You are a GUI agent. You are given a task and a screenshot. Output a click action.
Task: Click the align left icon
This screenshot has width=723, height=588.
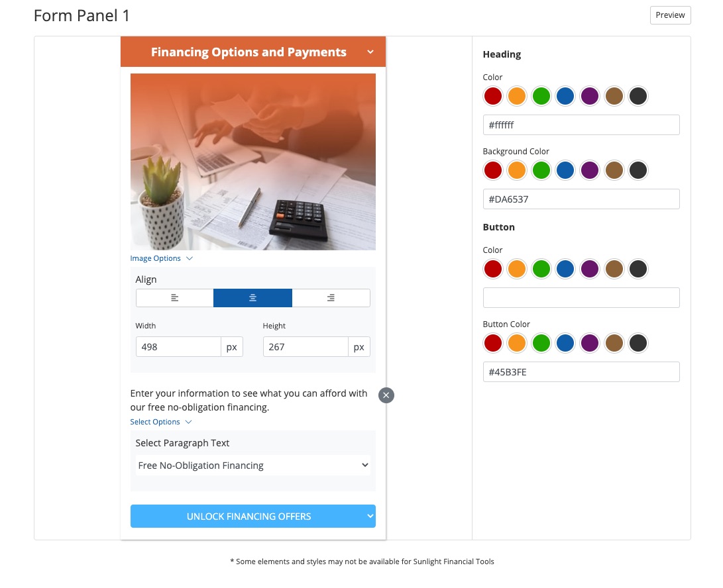point(174,298)
